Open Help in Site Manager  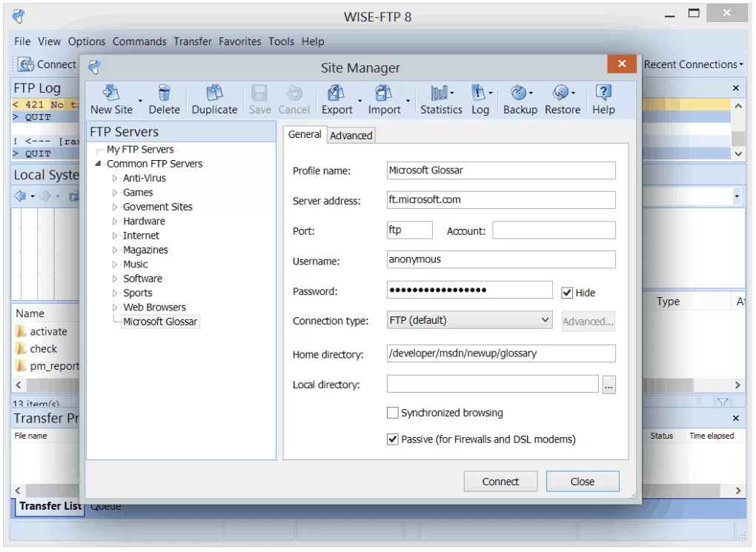603,93
